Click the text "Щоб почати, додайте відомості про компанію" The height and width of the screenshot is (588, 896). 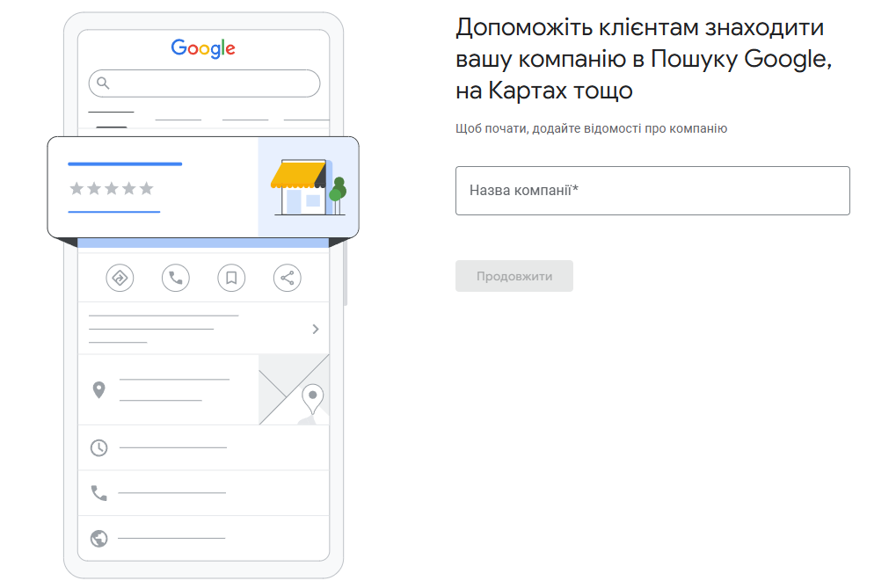(591, 128)
